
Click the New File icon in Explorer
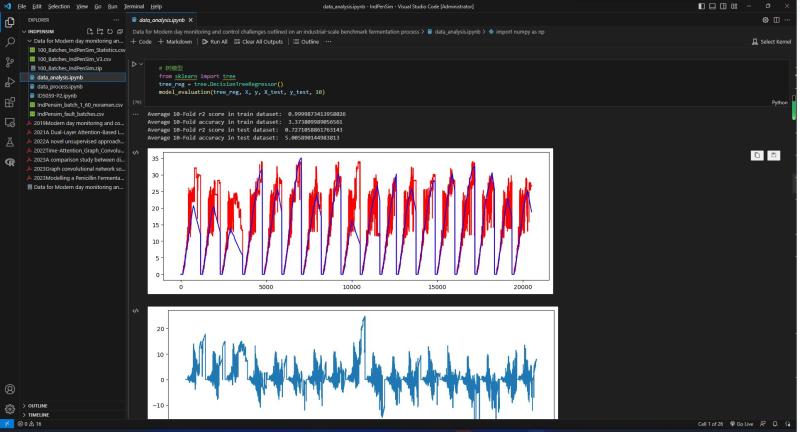tap(90, 32)
